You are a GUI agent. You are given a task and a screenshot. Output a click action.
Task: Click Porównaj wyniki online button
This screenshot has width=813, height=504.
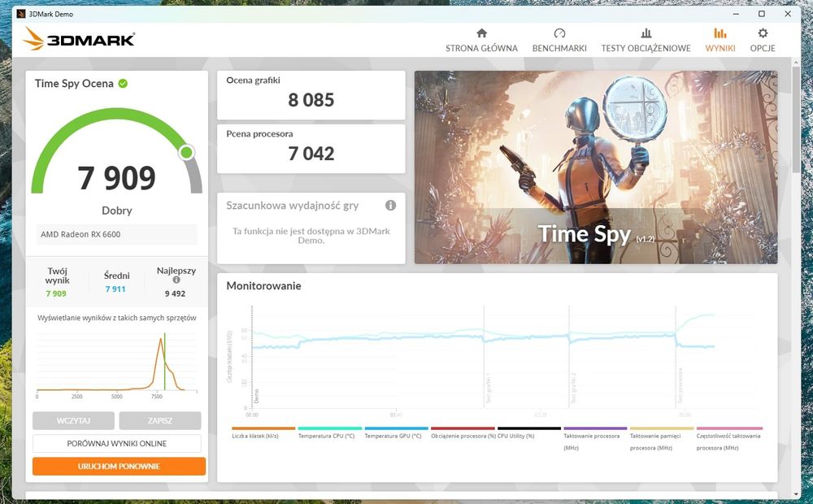pos(116,443)
